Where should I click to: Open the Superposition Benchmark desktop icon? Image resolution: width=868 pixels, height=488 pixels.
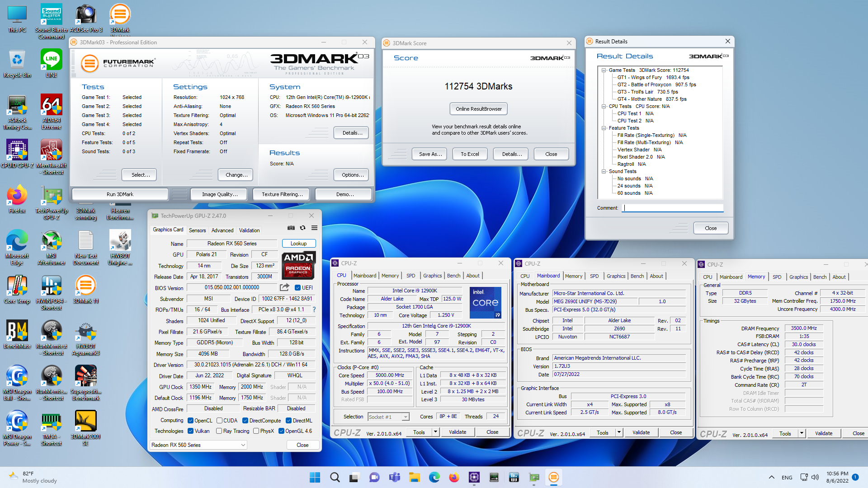pos(85,383)
